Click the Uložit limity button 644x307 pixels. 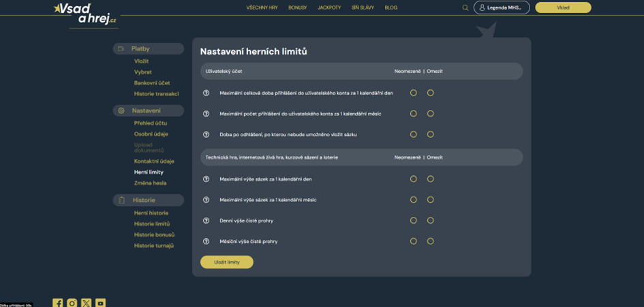pos(227,262)
